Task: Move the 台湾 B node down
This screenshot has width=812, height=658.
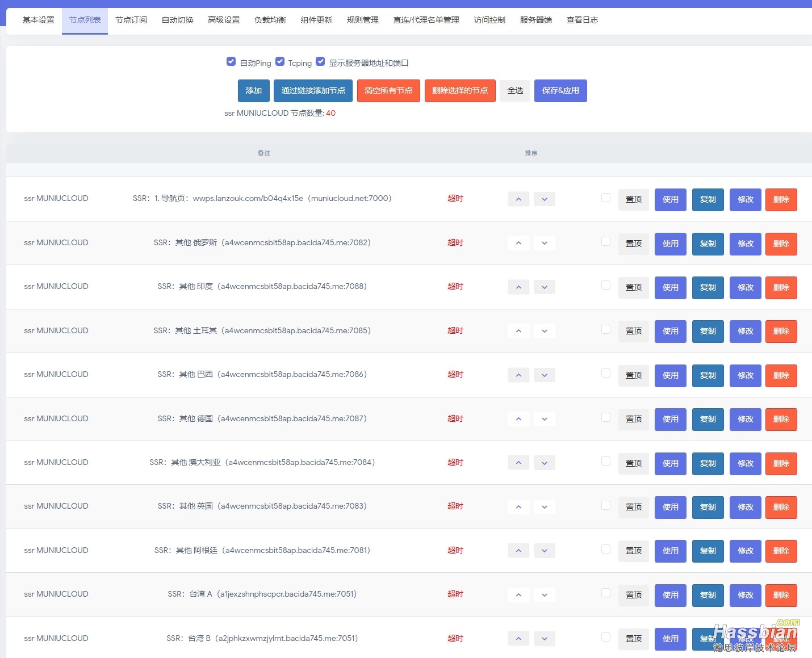Action: point(545,639)
